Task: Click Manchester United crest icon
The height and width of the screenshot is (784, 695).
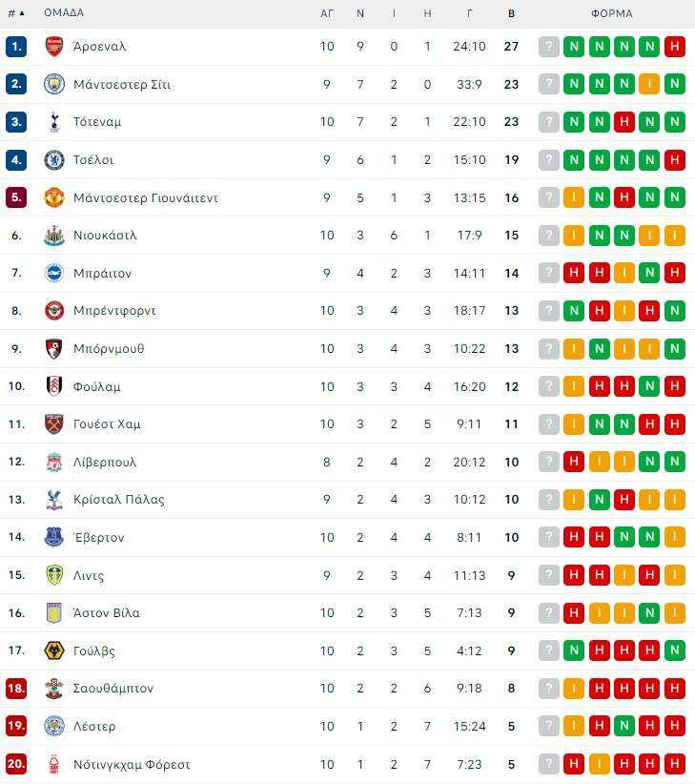Action: point(54,197)
